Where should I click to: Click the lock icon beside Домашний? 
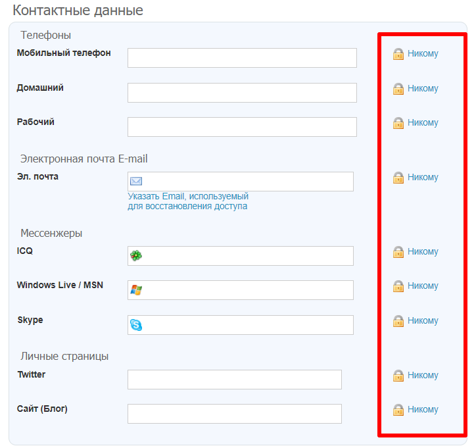(x=398, y=89)
